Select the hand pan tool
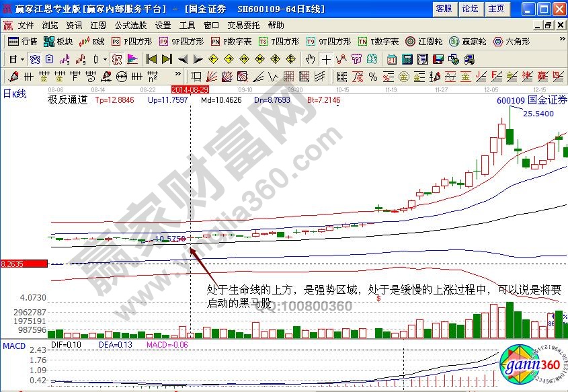The height and width of the screenshot is (392, 568). click(310, 59)
